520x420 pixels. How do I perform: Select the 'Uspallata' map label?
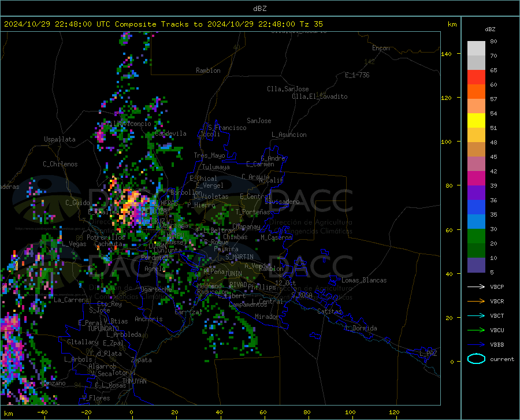tap(60, 139)
